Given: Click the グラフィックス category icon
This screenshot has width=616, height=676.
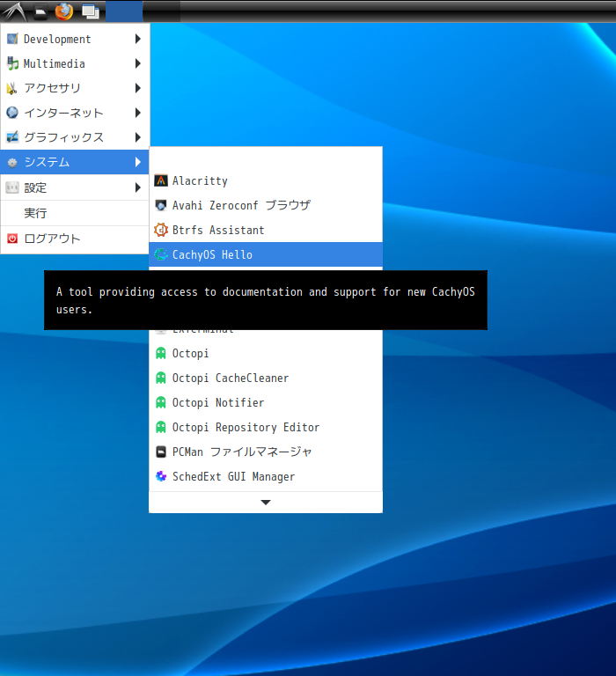Looking at the screenshot, I should point(12,137).
